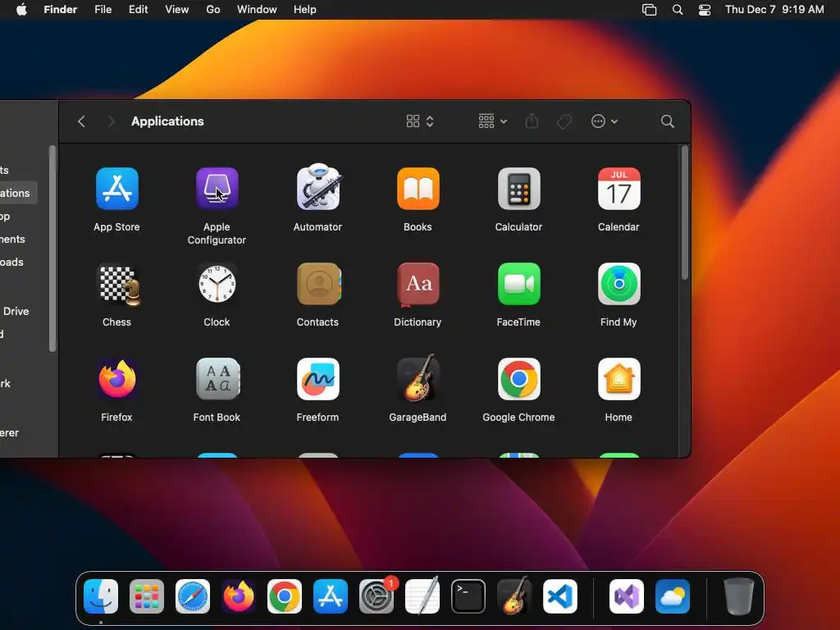Screen dimensions: 840x630
Task: Select the Find My app icon
Action: pos(619,284)
